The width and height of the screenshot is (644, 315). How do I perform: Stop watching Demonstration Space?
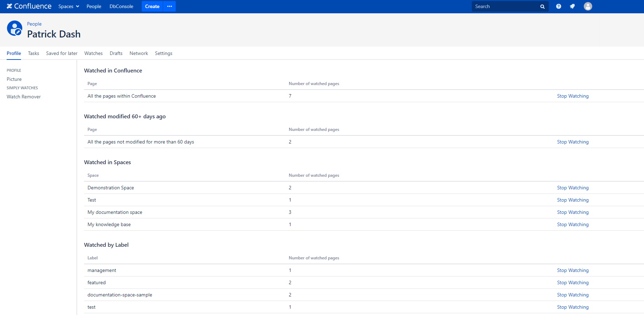pyautogui.click(x=573, y=188)
